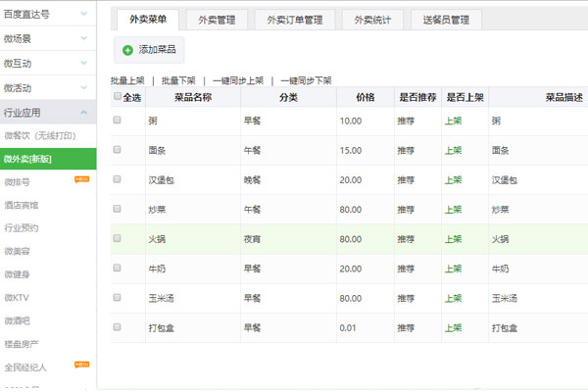This screenshot has width=588, height=392.
Task: Click the 价格 column header
Action: click(366, 98)
